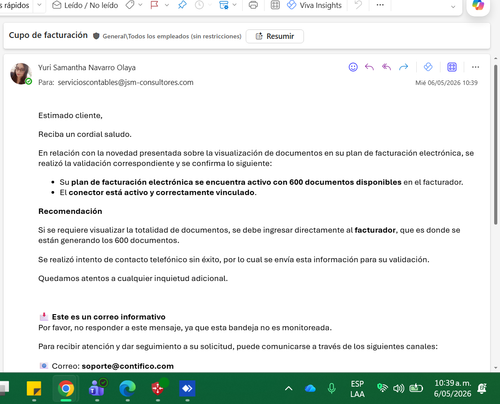This screenshot has width=500, height=404.
Task: Click the sender name Yuri Samantha Navarro Olaya
Action: tap(87, 68)
